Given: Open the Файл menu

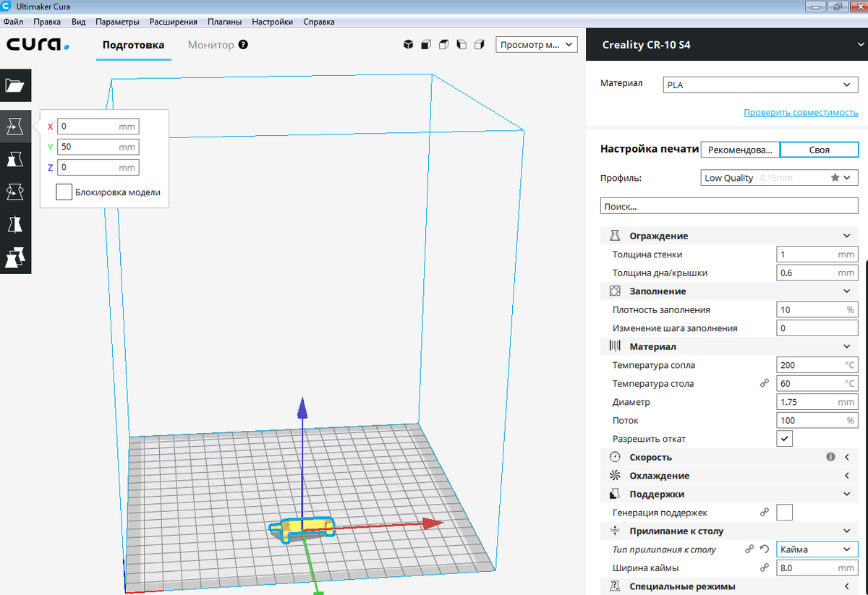Looking at the screenshot, I should coord(13,22).
